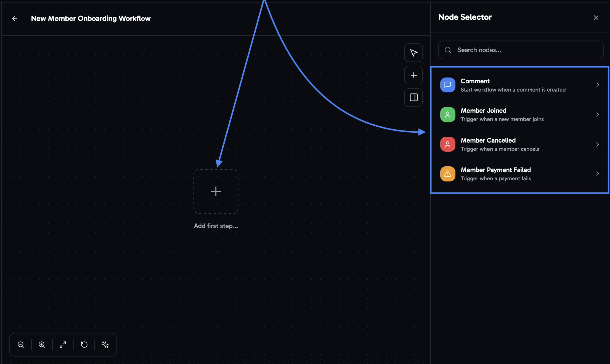Image resolution: width=610 pixels, height=364 pixels.
Task: Expand the Member Payment Failed chevron
Action: point(598,174)
